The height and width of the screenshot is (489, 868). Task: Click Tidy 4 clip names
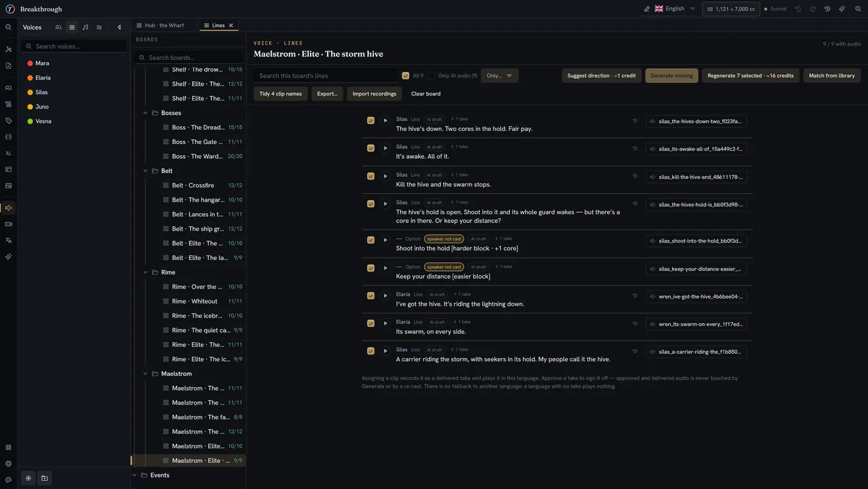tap(280, 94)
